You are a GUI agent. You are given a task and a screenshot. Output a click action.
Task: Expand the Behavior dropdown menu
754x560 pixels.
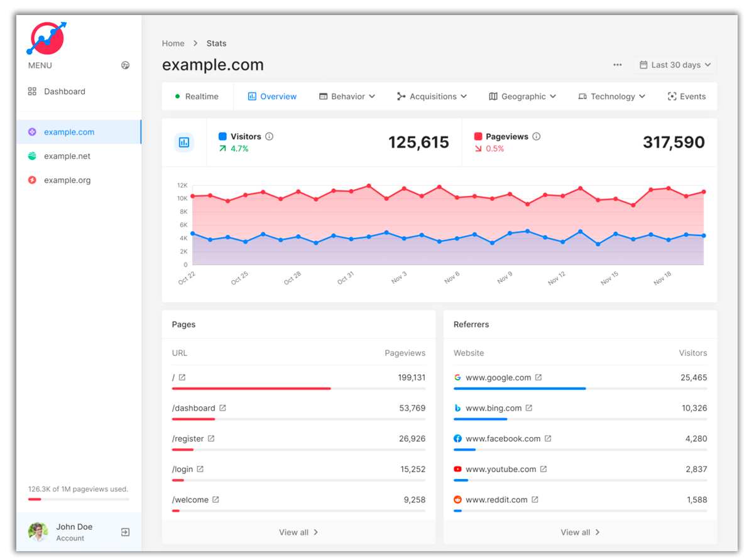(x=347, y=97)
